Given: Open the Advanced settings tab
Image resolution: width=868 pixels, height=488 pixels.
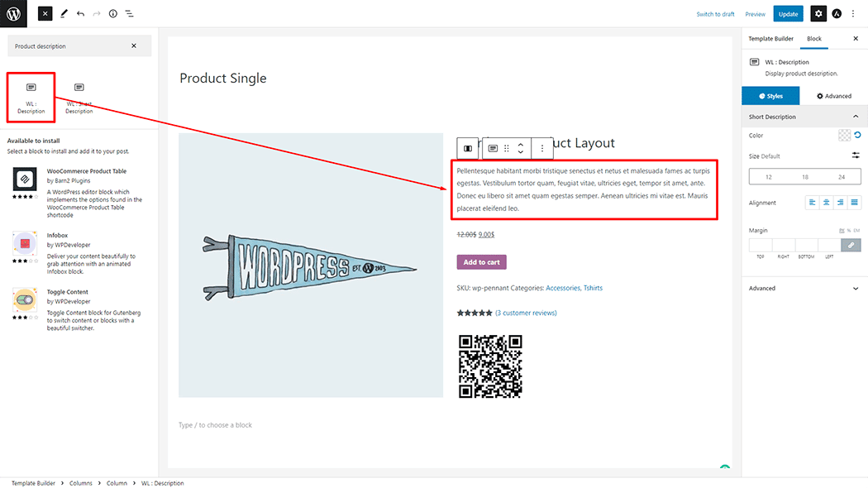Looking at the screenshot, I should (834, 96).
